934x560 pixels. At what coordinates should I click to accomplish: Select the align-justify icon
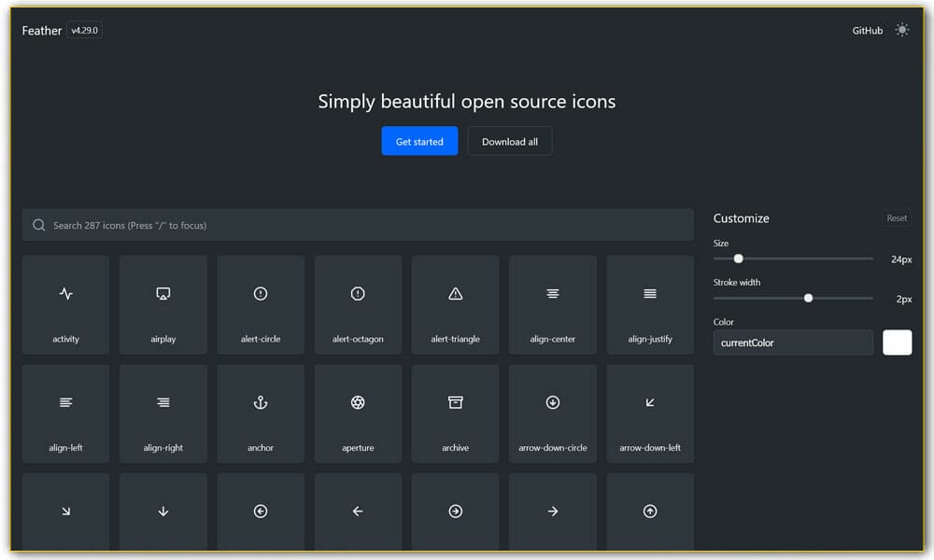[650, 304]
